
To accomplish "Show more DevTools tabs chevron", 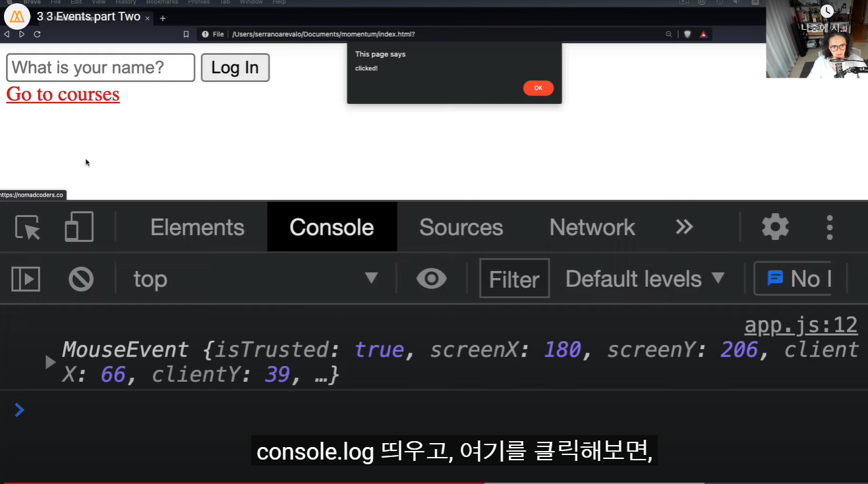I will (684, 227).
